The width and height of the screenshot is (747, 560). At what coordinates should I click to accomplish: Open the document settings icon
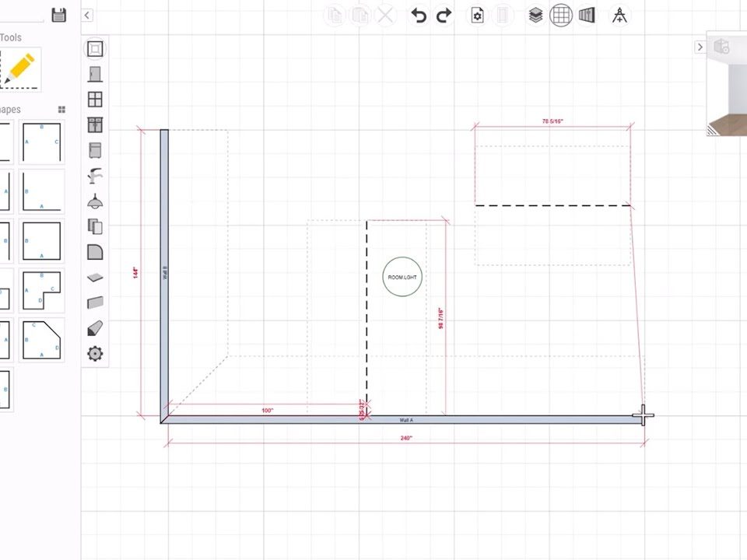(477, 16)
